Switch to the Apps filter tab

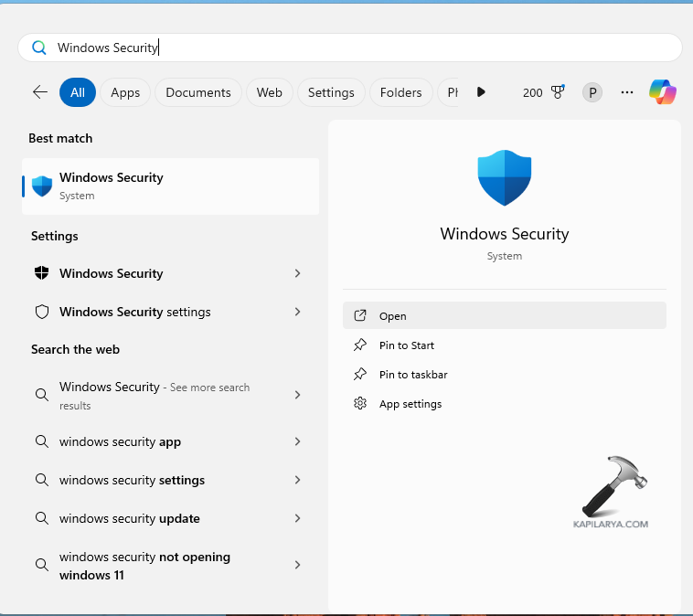click(x=125, y=92)
